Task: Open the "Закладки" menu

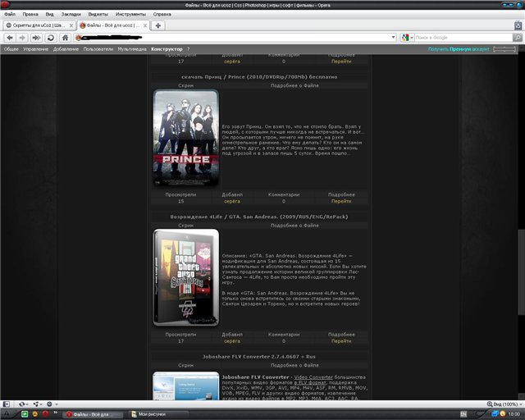Action: click(71, 14)
